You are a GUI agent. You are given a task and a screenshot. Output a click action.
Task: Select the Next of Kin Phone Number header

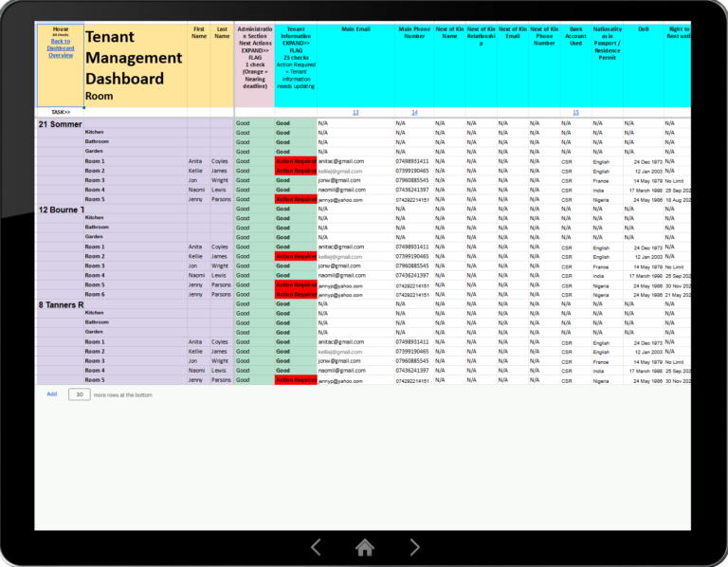pyautogui.click(x=544, y=65)
